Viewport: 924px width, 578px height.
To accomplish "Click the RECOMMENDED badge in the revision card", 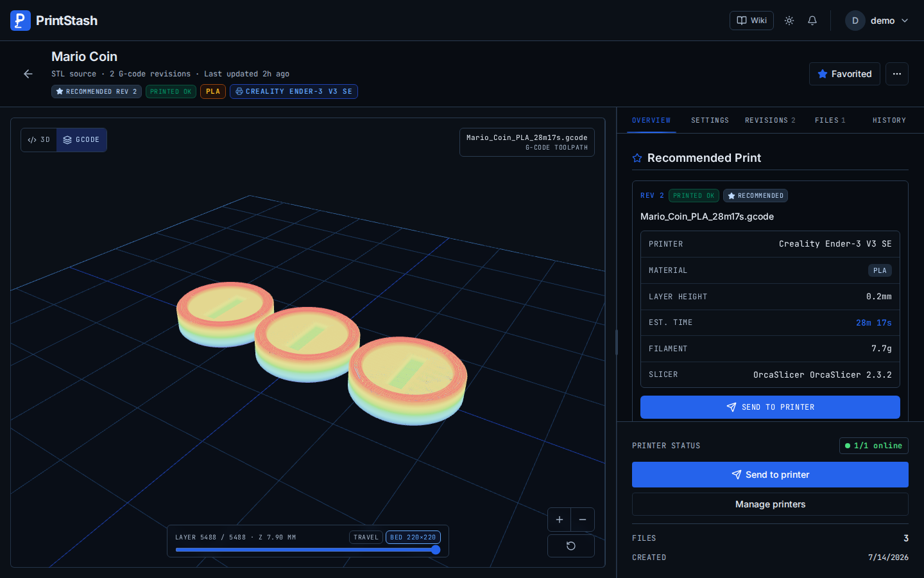I will point(755,196).
